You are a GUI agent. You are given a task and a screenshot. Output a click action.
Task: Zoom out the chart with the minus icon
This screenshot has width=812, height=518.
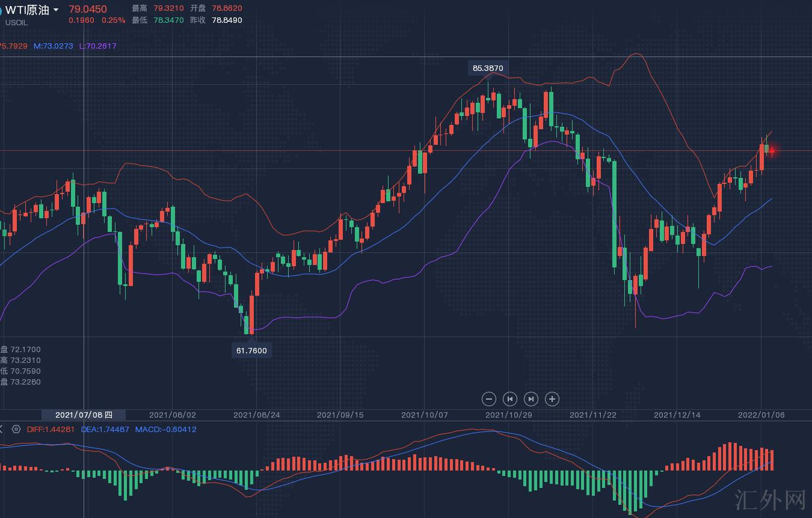489,399
